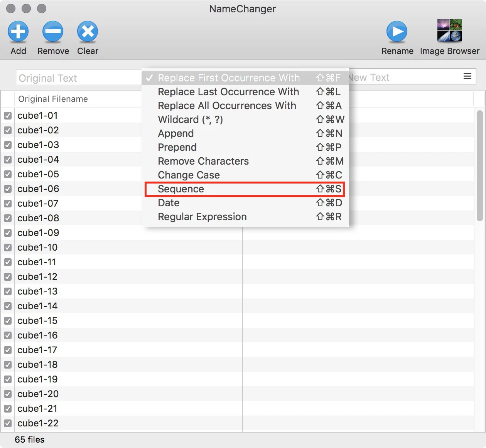The height and width of the screenshot is (448, 486).
Task: Uncheck the cube1-01 checkbox
Action: coord(8,116)
